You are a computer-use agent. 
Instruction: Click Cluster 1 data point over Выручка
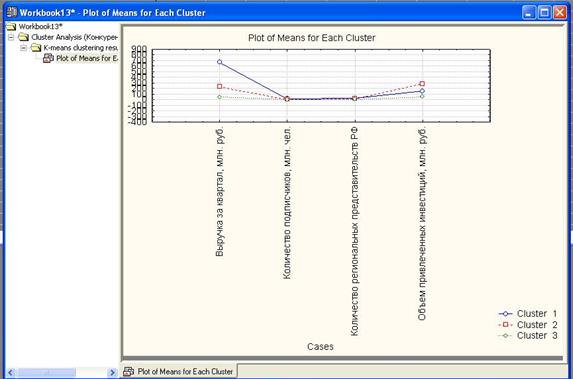point(219,62)
